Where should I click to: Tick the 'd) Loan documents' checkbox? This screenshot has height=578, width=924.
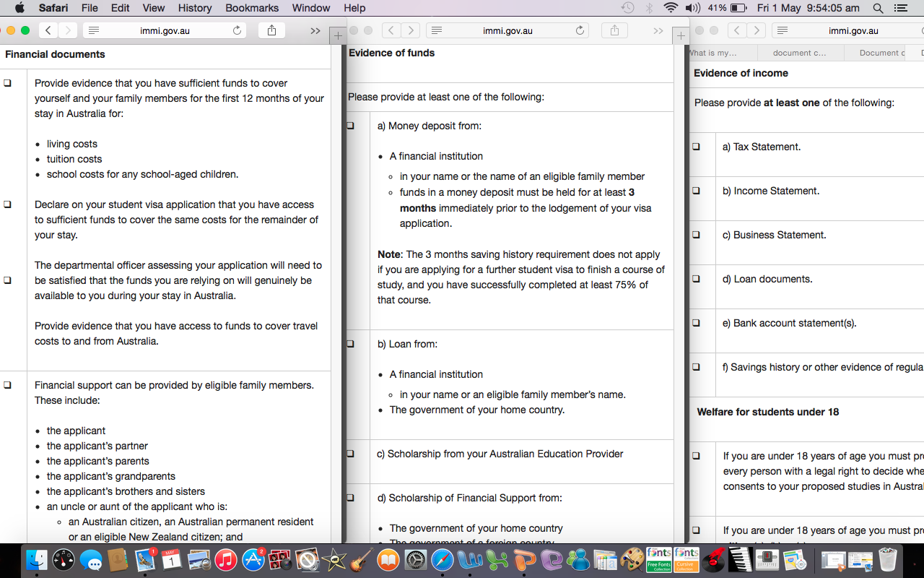pos(697,279)
